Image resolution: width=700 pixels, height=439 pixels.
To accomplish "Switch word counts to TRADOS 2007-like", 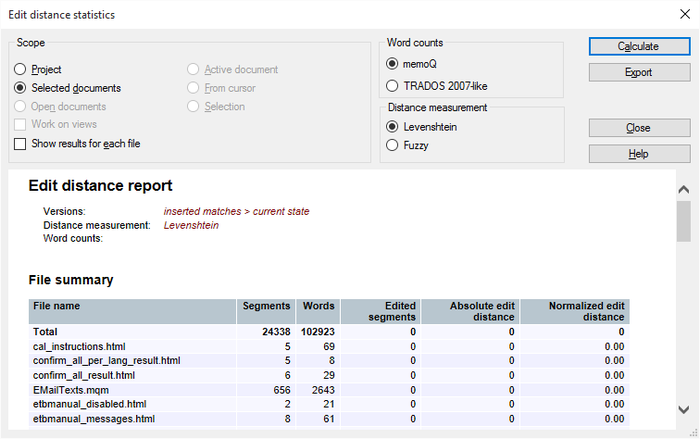I will point(392,86).
